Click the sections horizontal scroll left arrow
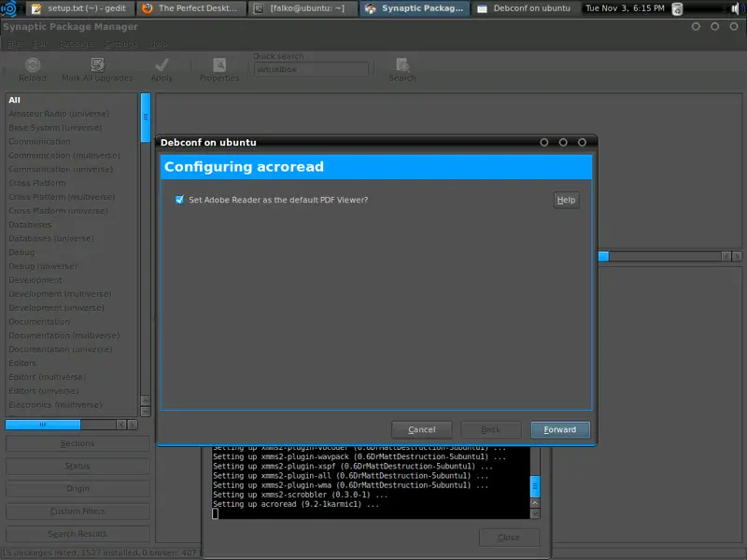This screenshot has width=747, height=560. point(122,425)
